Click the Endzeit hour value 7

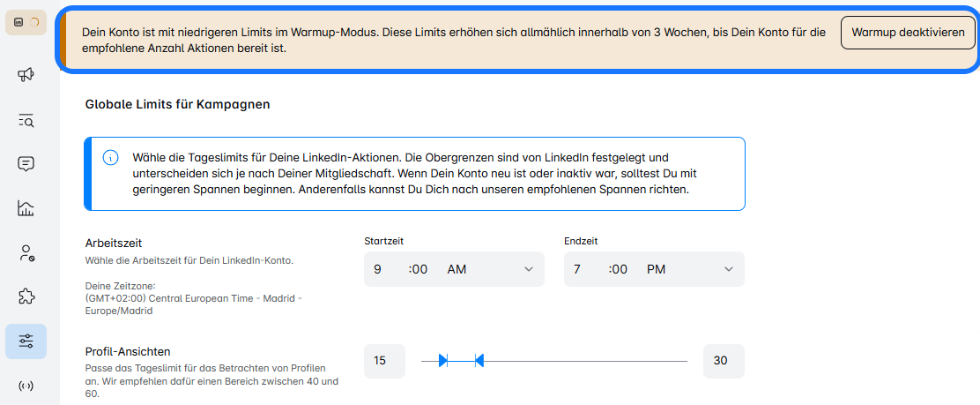[x=577, y=269]
